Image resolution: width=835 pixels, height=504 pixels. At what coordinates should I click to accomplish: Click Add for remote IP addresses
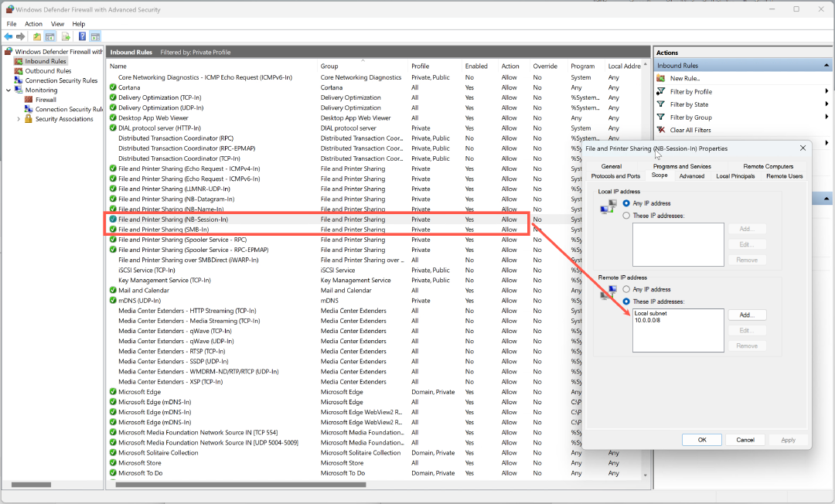click(x=746, y=315)
